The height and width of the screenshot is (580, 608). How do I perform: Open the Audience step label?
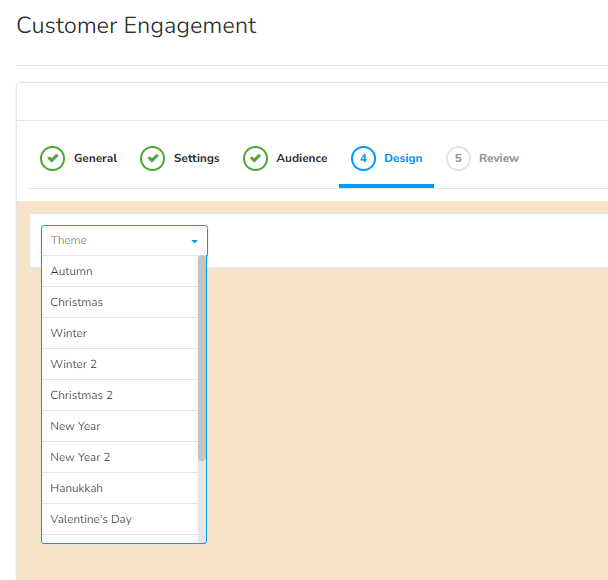[301, 158]
